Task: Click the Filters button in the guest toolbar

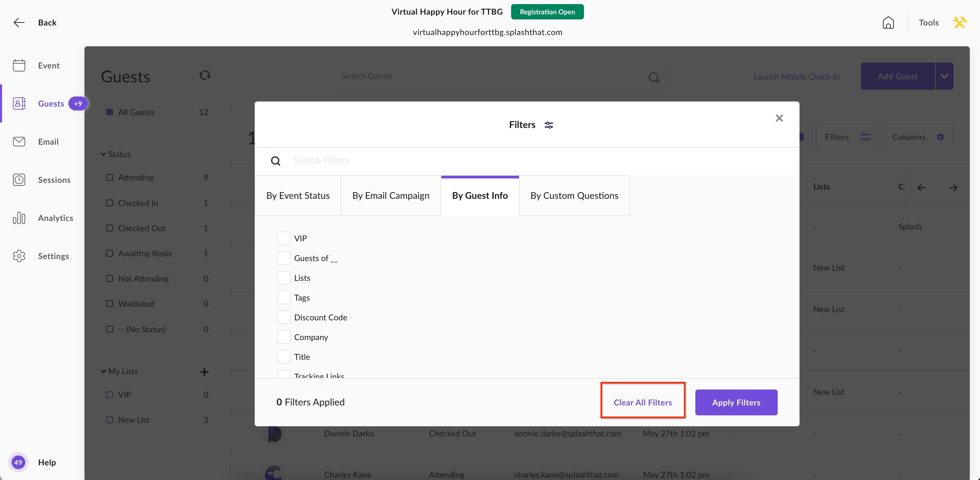Action: click(x=848, y=137)
